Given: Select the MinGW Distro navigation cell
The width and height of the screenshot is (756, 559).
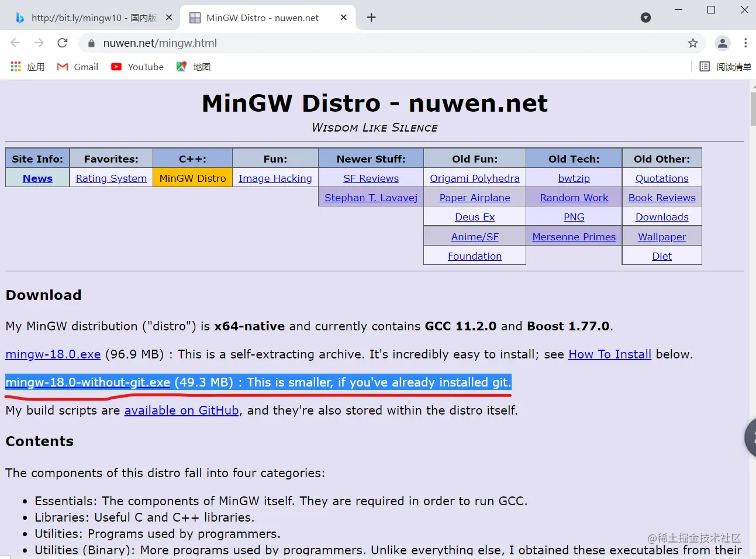Looking at the screenshot, I should point(192,178).
